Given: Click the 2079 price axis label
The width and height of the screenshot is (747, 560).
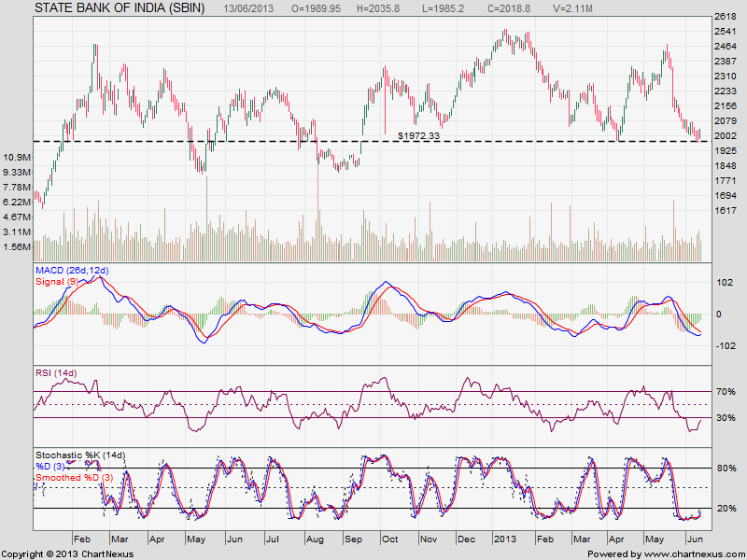Looking at the screenshot, I should pyautogui.click(x=726, y=121).
